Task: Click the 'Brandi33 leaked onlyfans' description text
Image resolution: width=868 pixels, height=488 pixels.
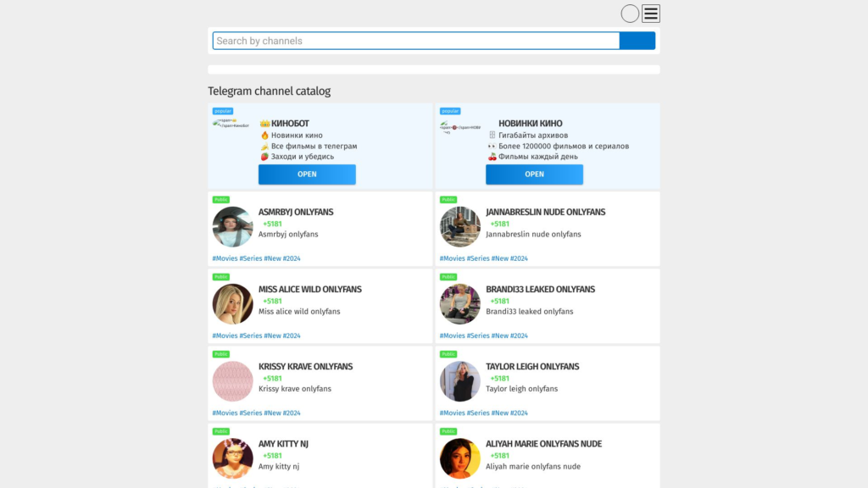Action: coord(530,312)
